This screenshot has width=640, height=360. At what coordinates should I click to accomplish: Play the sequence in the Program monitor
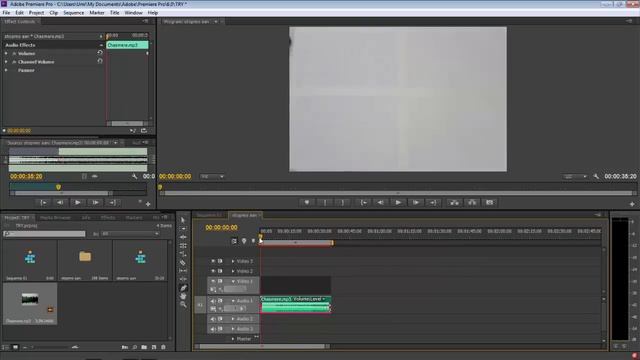398,202
